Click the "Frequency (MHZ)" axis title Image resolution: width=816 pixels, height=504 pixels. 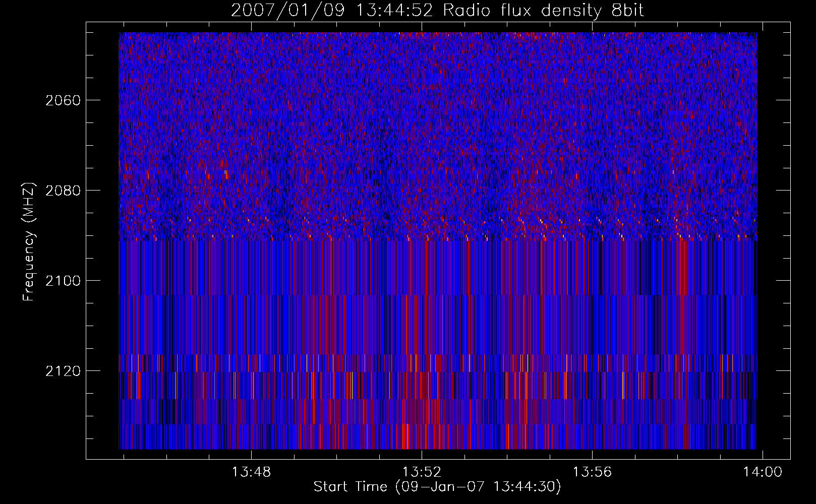pos(29,242)
